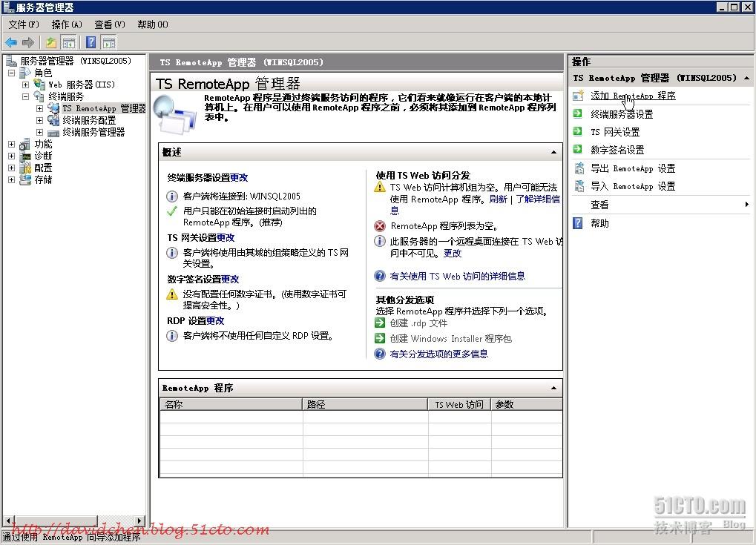Viewport: 756px width, 545px height.
Task: Select 服务器管理器 (WINSQL2005) root tree item
Action: coord(76,61)
